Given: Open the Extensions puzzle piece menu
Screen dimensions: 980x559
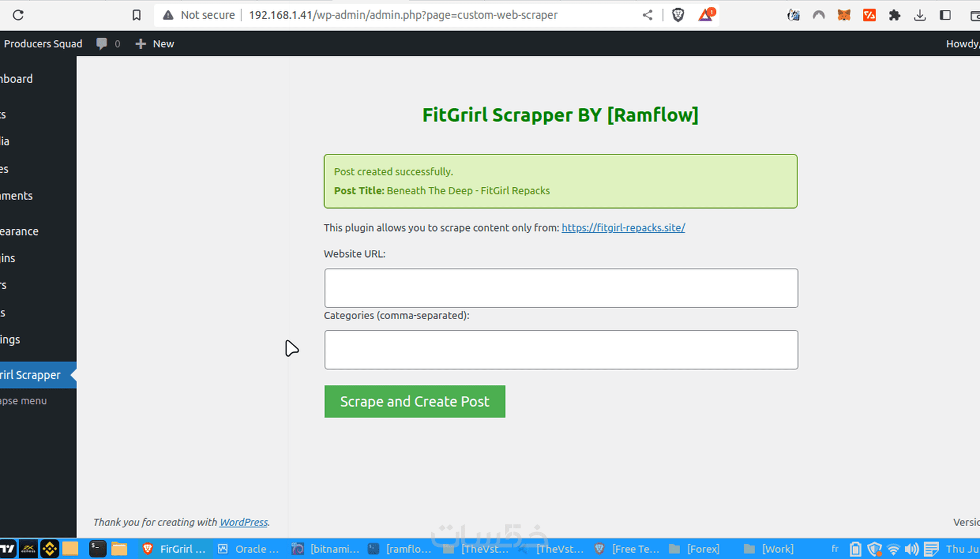Looking at the screenshot, I should 895,15.
